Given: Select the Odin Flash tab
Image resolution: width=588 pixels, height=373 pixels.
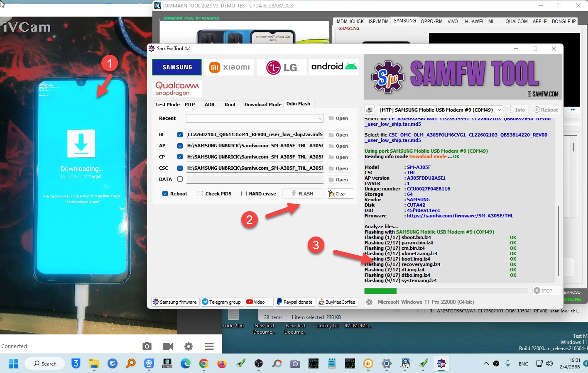Looking at the screenshot, I should pyautogui.click(x=298, y=104).
